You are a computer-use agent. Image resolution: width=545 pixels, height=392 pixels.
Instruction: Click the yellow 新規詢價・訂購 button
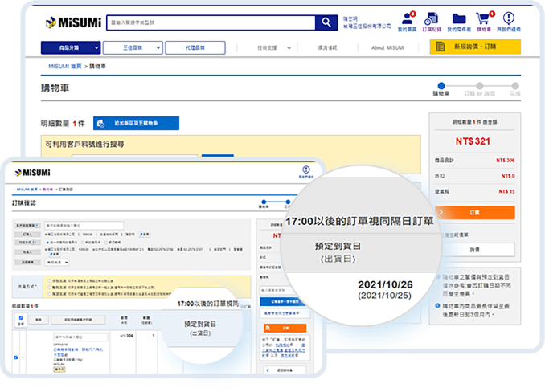(475, 47)
